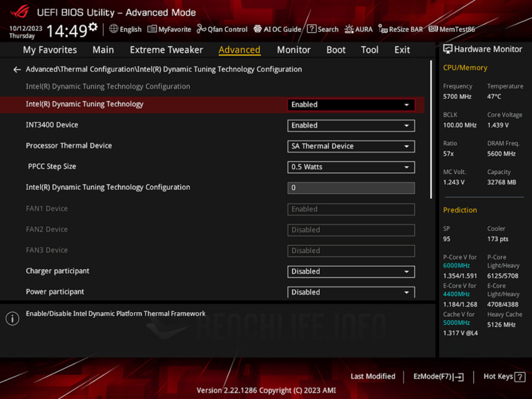Edit the Dynamic Tuning Technology Configuration value field
This screenshot has width=532, height=399.
(x=350, y=188)
